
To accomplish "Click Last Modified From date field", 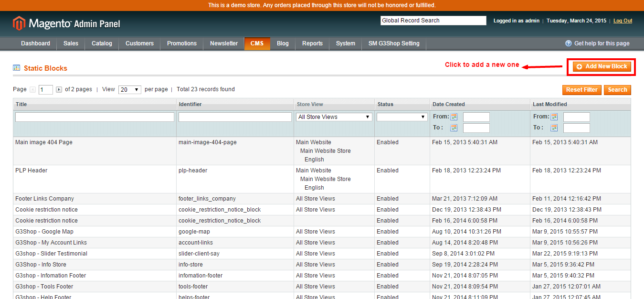I will point(577,117).
